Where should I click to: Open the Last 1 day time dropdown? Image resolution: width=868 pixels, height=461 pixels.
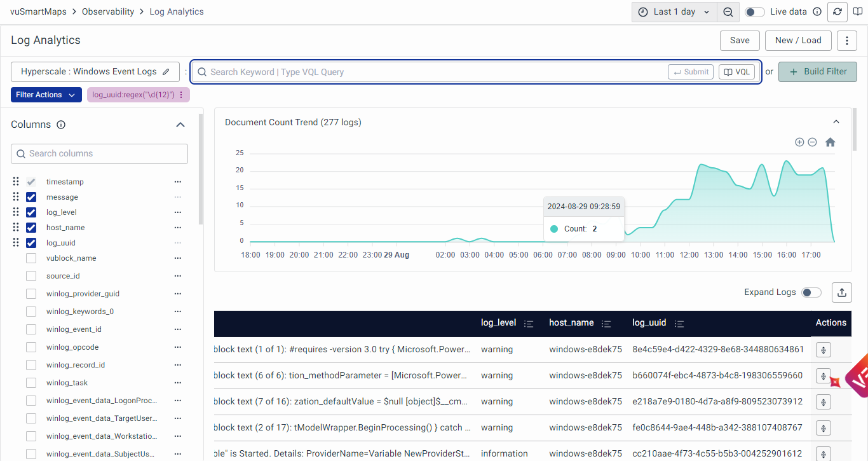674,12
